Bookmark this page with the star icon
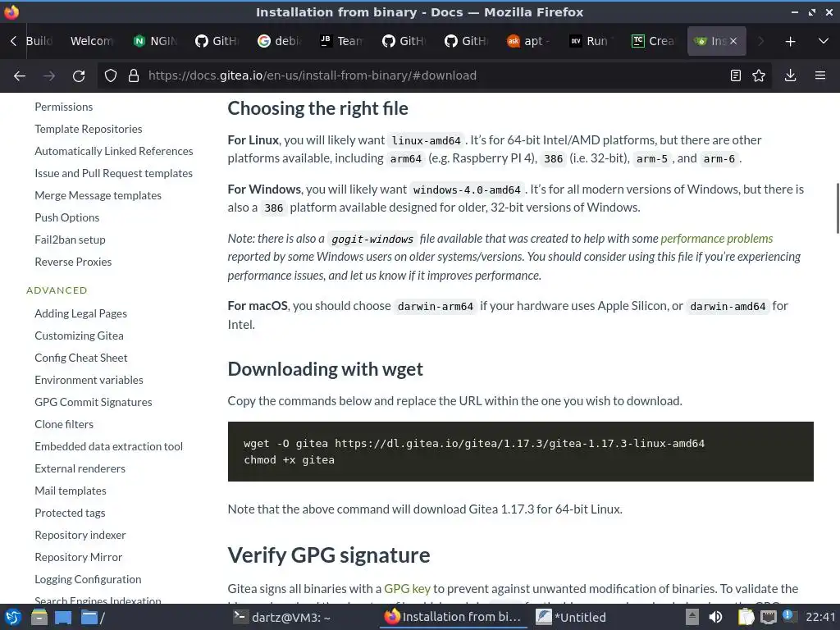The width and height of the screenshot is (840, 630). point(759,75)
